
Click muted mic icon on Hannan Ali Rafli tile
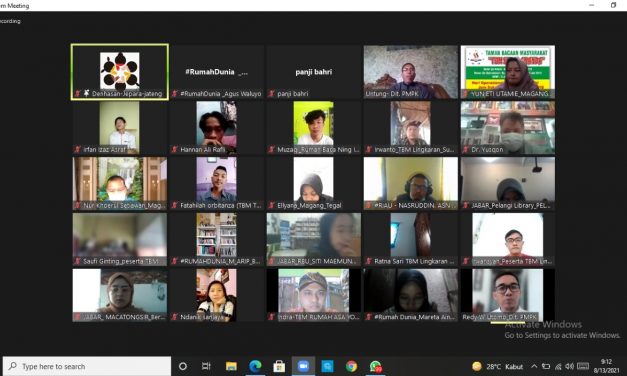coord(175,150)
